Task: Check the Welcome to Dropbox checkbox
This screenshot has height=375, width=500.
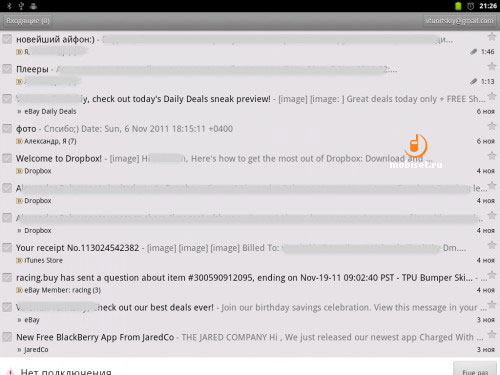Action: point(7,158)
